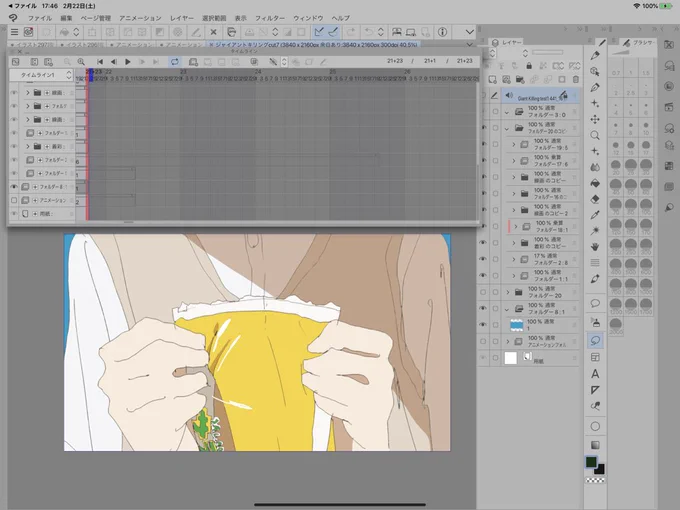Toggle timeline visibility eye of フォルダー8 track
The image size is (680, 510).
tap(14, 187)
